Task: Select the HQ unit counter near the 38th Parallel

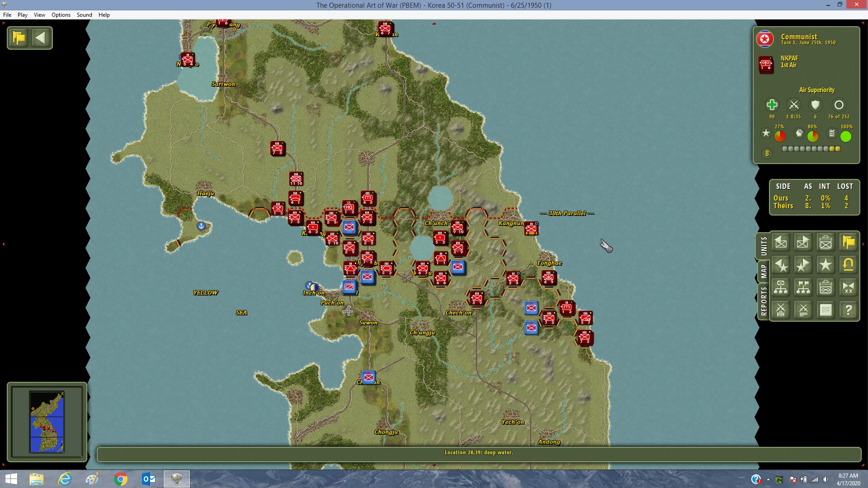Action: click(x=349, y=208)
